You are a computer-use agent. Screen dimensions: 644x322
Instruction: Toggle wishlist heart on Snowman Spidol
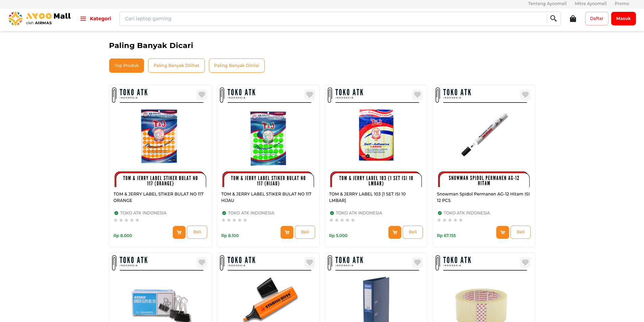pos(525,95)
